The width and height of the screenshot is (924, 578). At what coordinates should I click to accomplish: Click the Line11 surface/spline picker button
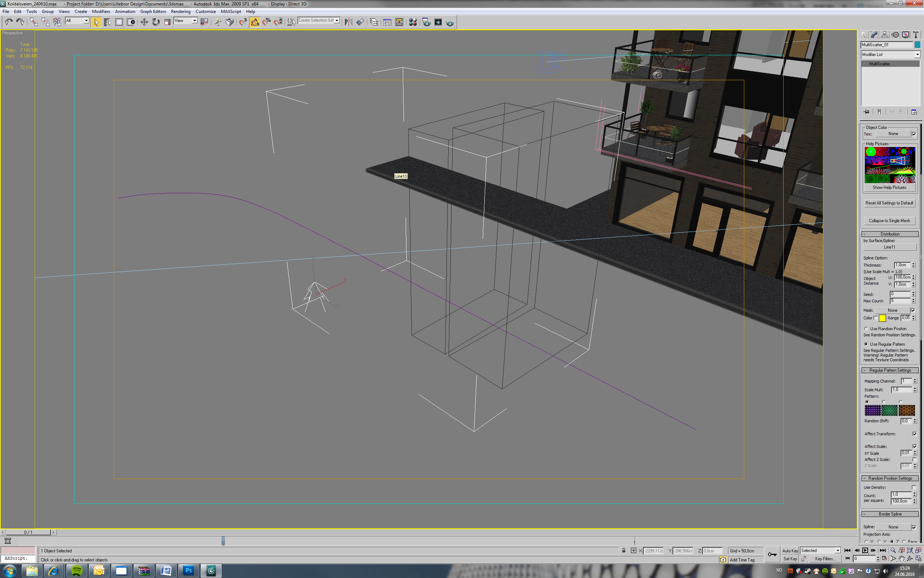(889, 247)
